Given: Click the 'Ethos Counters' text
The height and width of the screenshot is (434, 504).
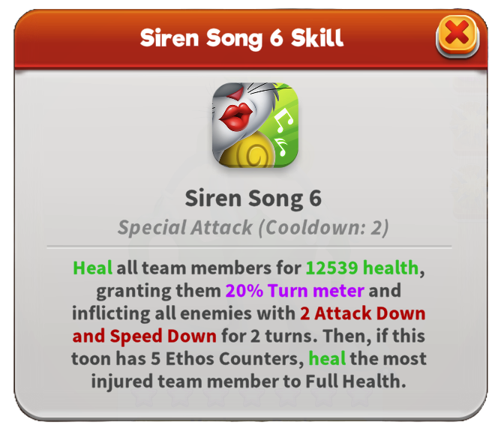Looking at the screenshot, I should pos(234,358).
